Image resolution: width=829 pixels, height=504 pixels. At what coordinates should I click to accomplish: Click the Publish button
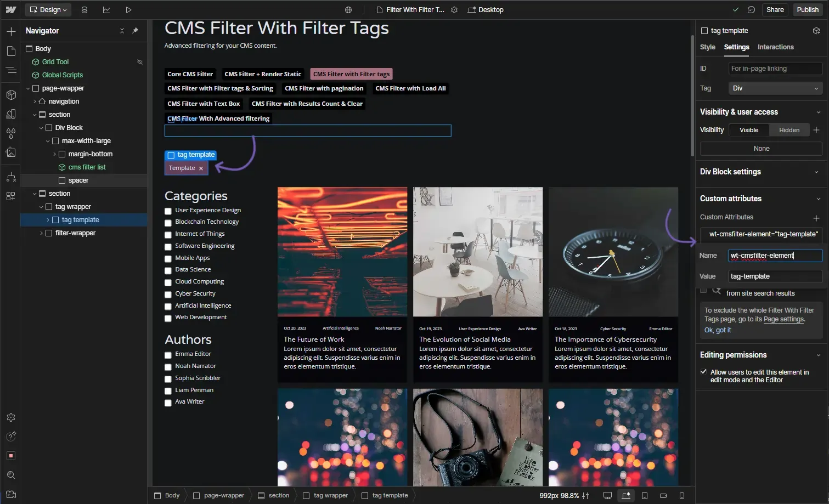pyautogui.click(x=808, y=10)
